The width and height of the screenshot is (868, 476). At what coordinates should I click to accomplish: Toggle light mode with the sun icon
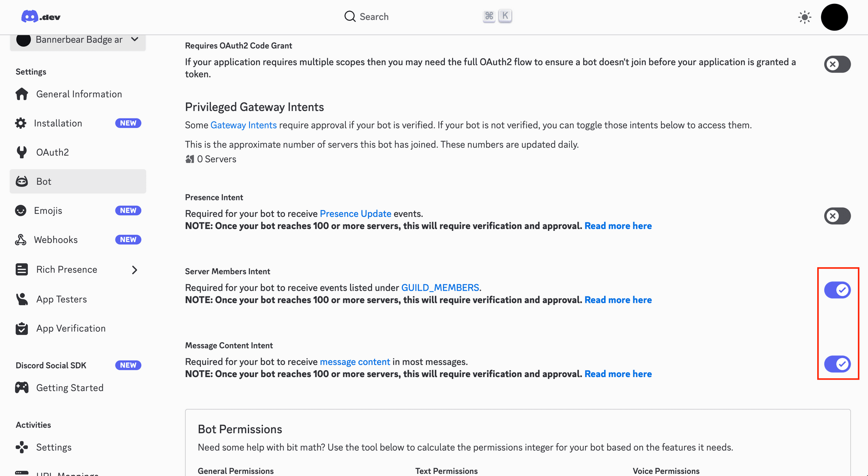click(x=804, y=17)
